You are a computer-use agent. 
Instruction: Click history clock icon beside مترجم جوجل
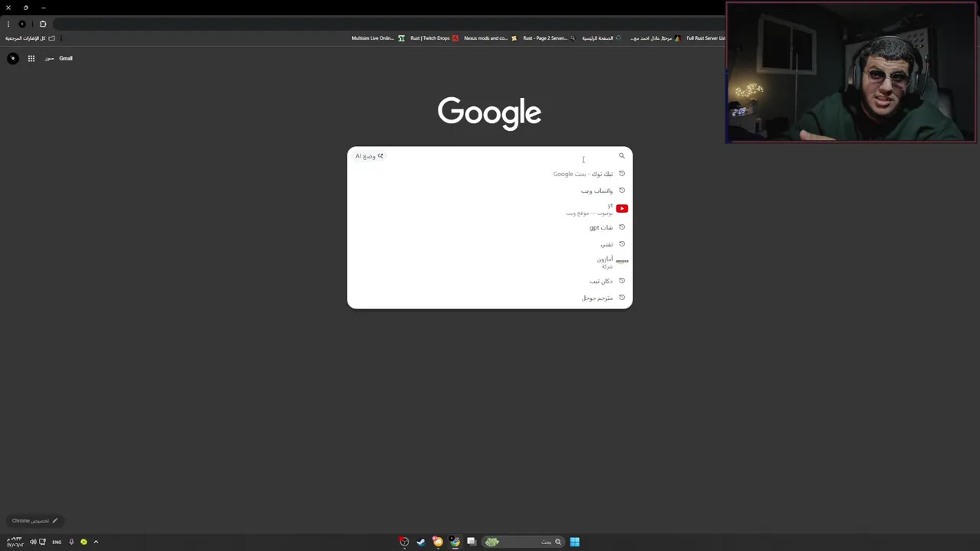(622, 298)
